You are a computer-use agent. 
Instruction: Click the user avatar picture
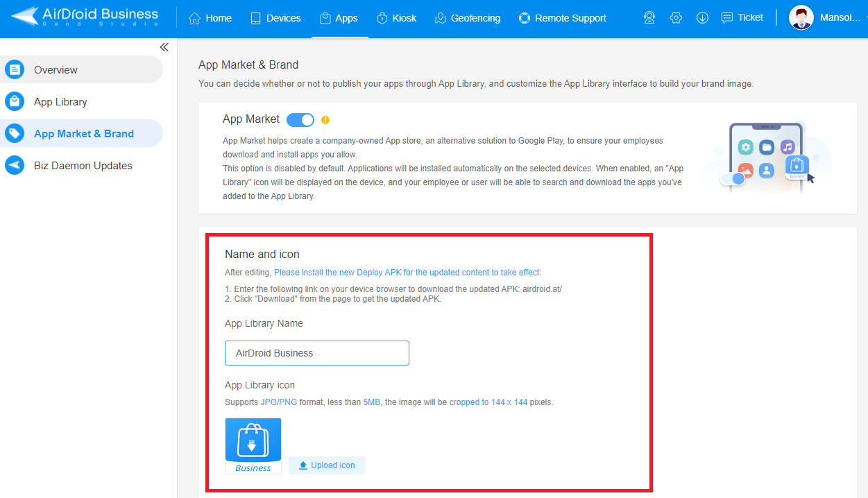click(x=801, y=18)
